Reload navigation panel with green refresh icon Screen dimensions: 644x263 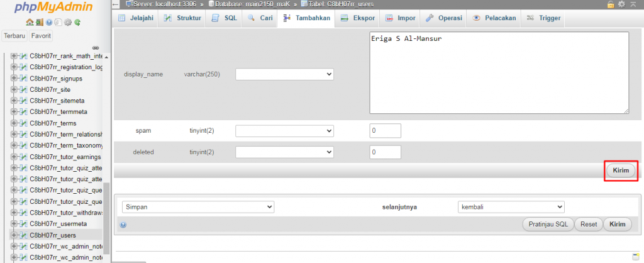coord(77,23)
